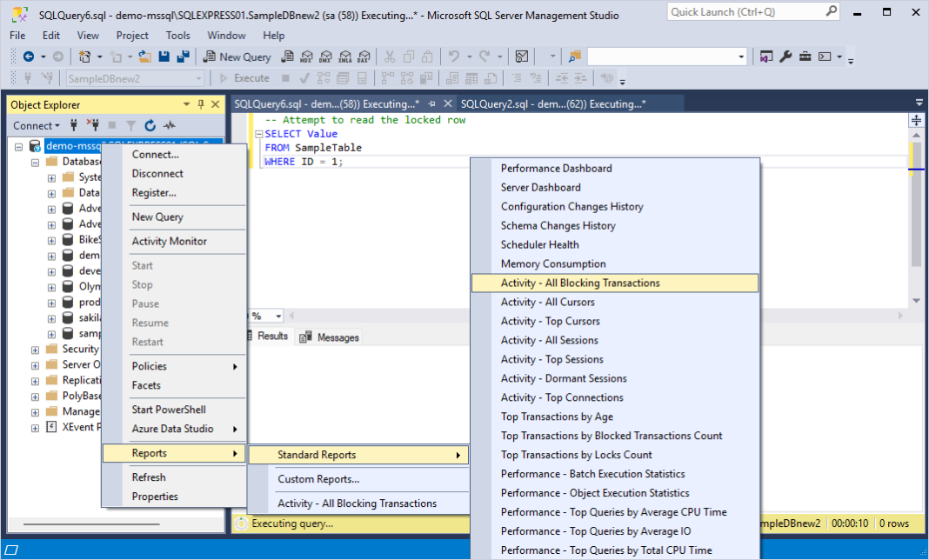The image size is (929, 560).
Task: Expand the Security folder node
Action: [35, 350]
